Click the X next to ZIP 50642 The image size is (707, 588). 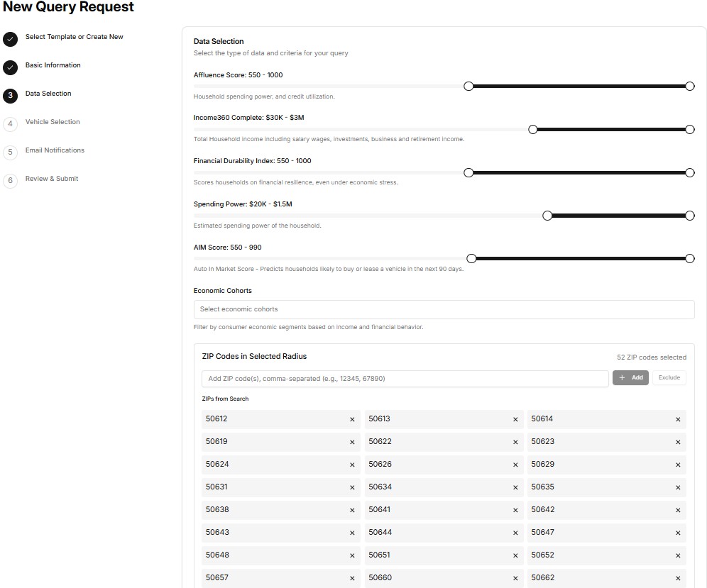pyautogui.click(x=678, y=510)
